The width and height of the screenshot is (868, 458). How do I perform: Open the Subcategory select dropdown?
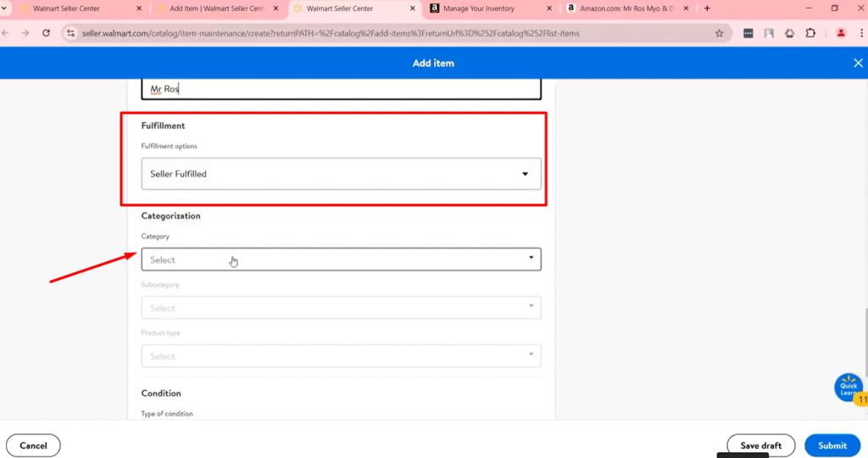click(x=341, y=308)
